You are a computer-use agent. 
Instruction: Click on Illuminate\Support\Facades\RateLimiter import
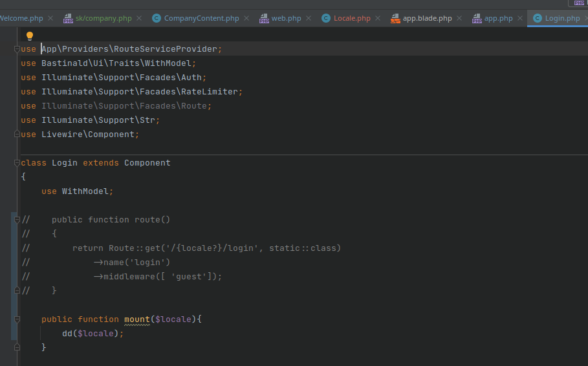click(140, 92)
